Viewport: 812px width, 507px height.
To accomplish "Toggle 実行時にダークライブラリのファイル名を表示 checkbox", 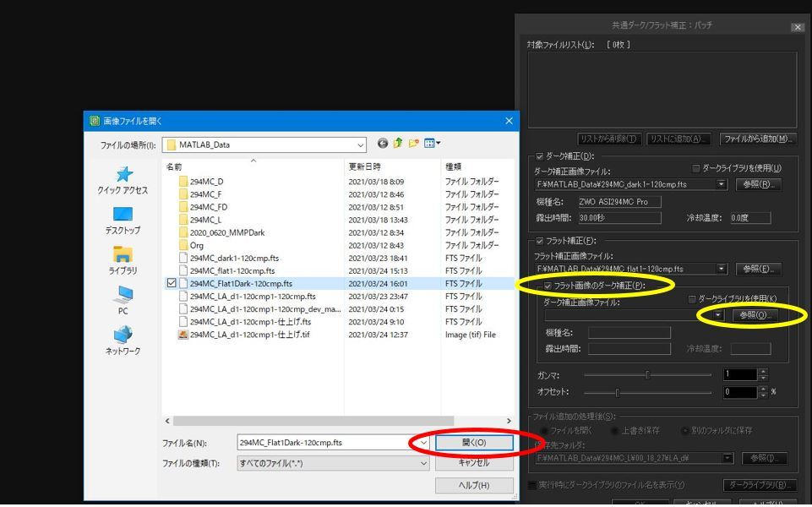I will (x=531, y=485).
